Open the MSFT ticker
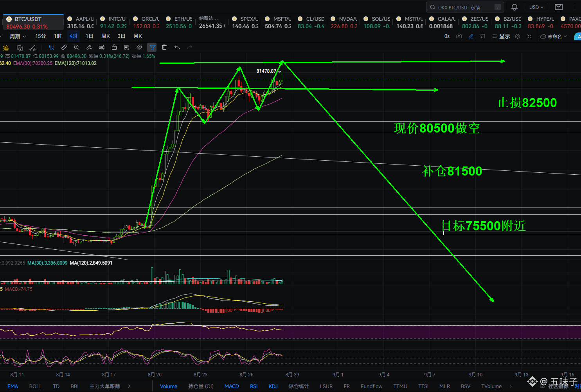Screen dimensions: 581x392 pyautogui.click(x=278, y=22)
